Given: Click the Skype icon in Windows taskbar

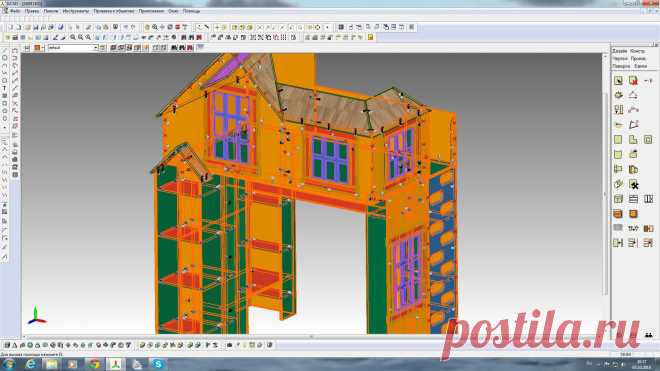Looking at the screenshot, I should (x=158, y=364).
